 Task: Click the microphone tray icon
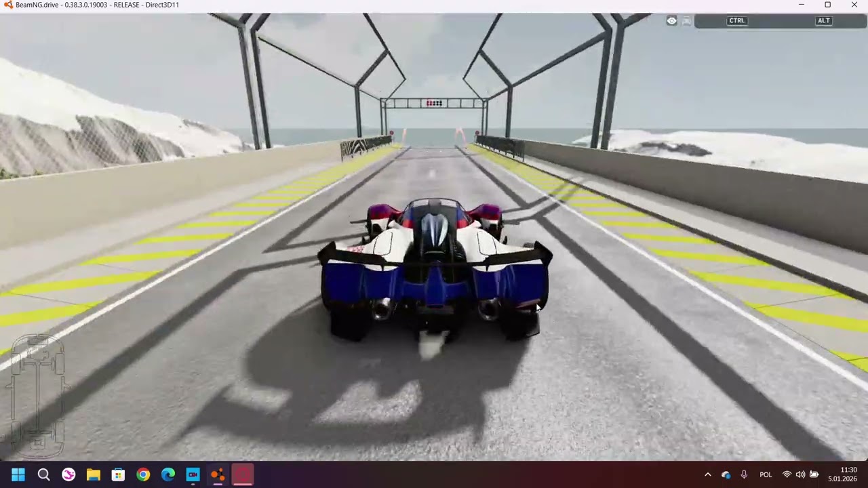click(744, 475)
